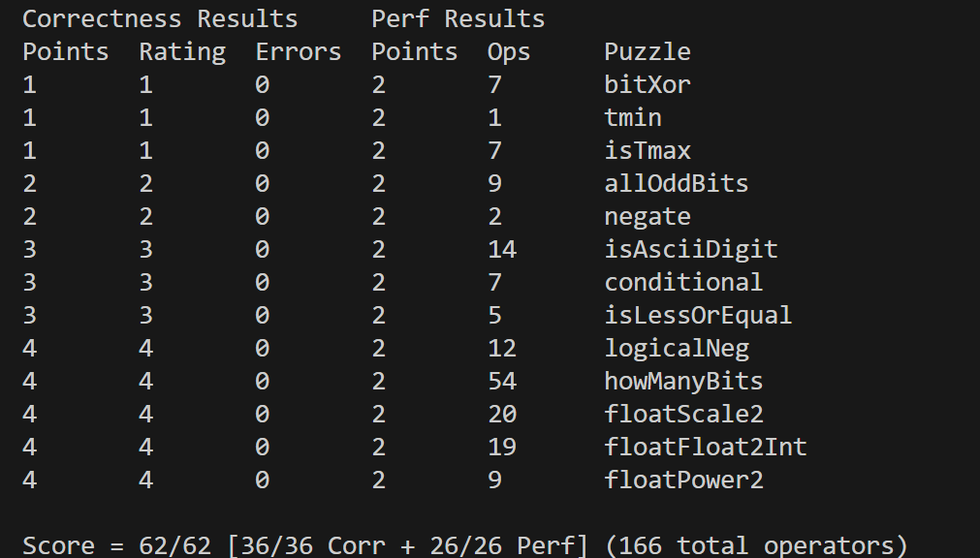980x558 pixels.
Task: Select the Puzzle column header
Action: click(648, 51)
